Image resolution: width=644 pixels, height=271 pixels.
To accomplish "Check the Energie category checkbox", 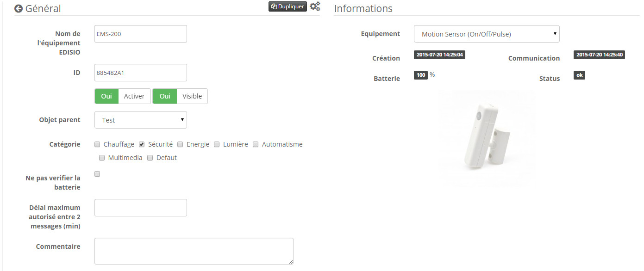I will coord(180,144).
